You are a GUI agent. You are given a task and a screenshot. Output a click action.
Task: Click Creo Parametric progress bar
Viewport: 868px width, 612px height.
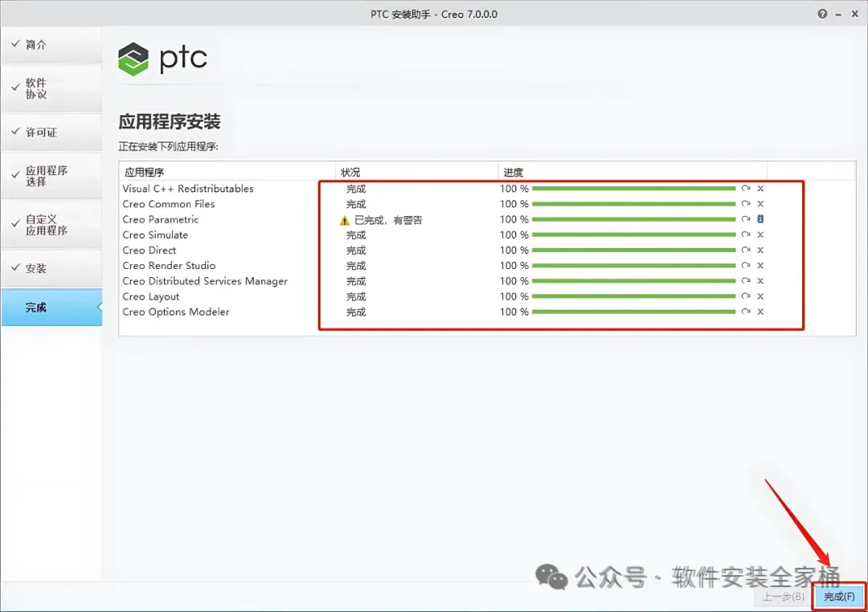pos(634,219)
